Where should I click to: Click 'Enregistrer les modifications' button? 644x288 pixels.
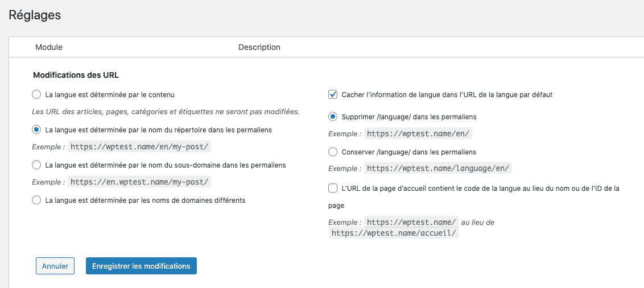141,266
